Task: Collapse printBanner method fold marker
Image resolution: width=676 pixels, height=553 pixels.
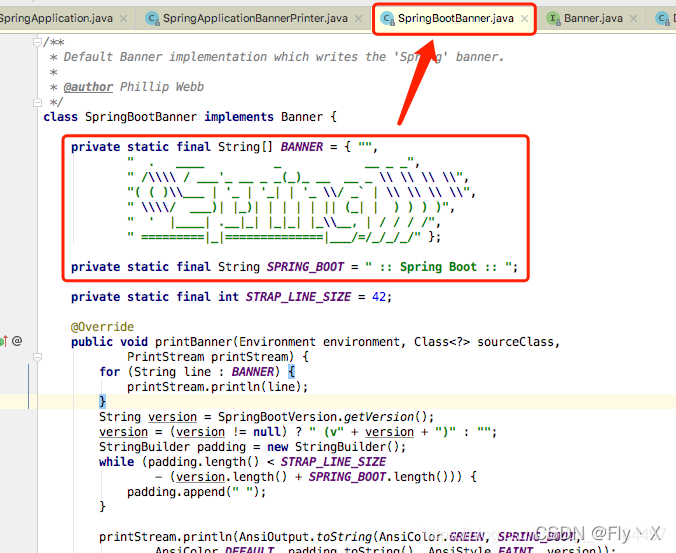Action: [38, 357]
